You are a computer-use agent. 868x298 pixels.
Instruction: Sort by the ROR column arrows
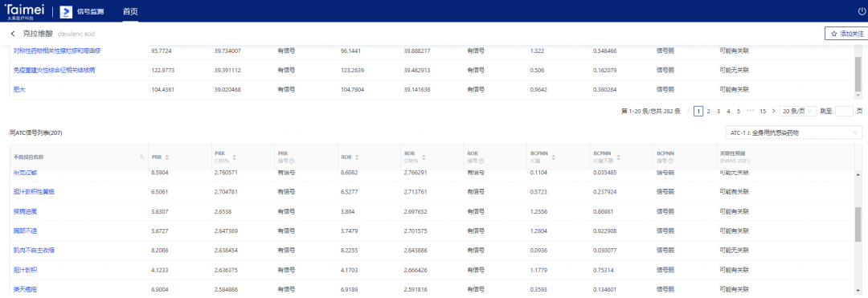(x=357, y=157)
